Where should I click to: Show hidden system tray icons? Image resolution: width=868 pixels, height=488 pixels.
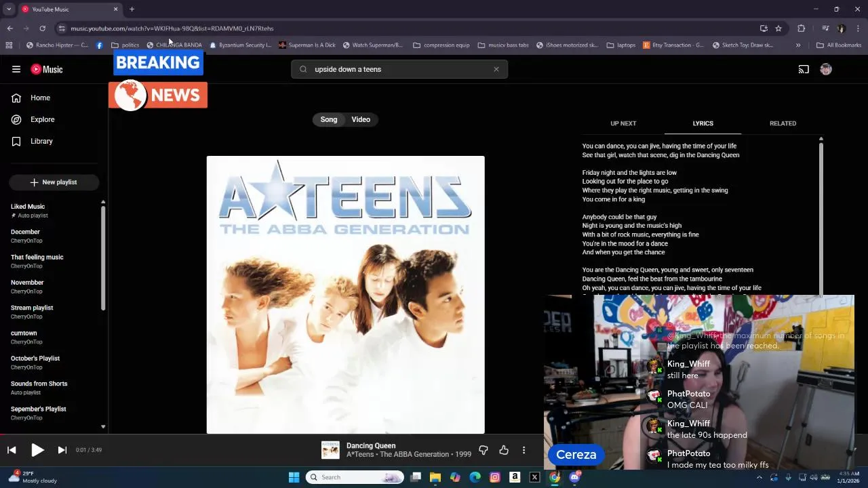pos(759,477)
